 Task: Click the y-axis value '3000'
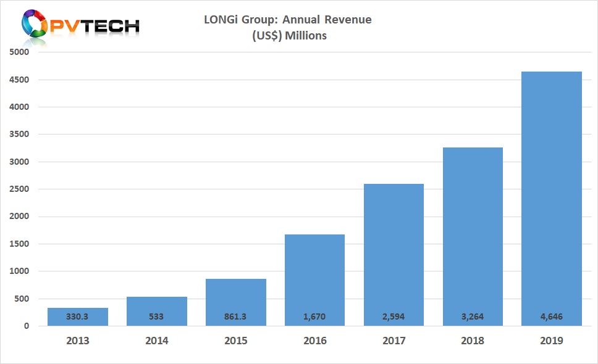pos(19,162)
